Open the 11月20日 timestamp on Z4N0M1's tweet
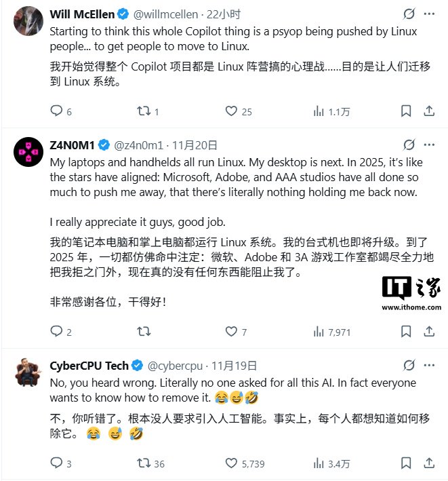 pyautogui.click(x=195, y=145)
